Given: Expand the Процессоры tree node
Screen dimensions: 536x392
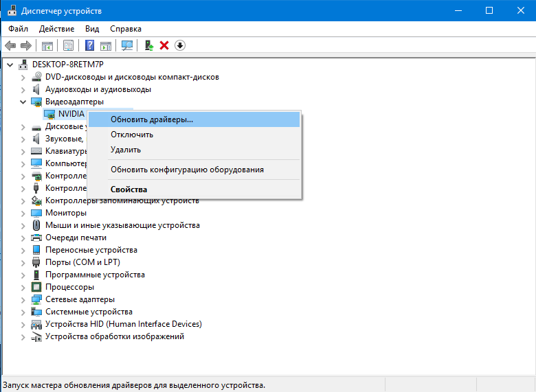Looking at the screenshot, I should [23, 287].
